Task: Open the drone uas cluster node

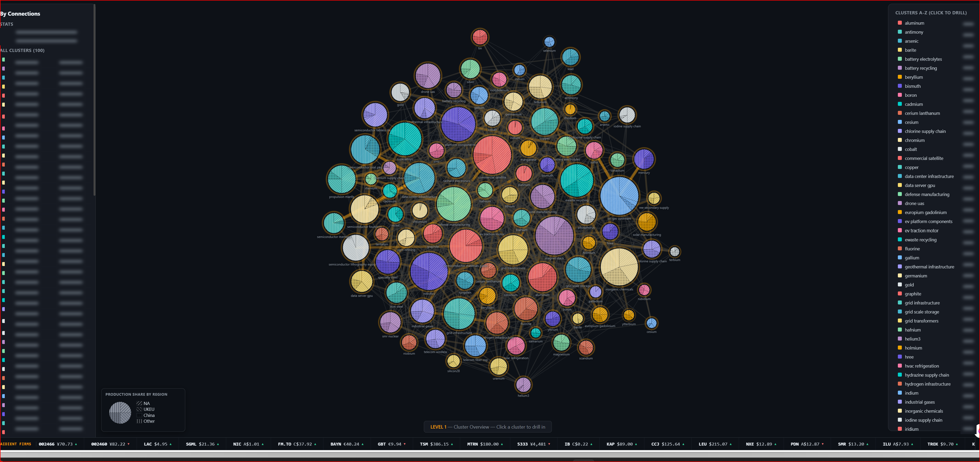Action: coord(428,76)
